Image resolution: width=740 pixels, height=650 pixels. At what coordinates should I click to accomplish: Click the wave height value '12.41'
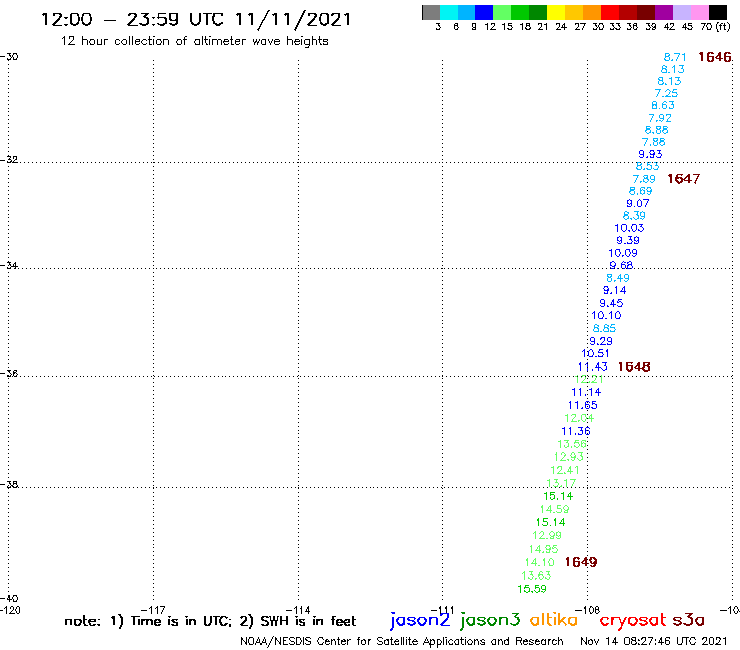click(x=564, y=470)
